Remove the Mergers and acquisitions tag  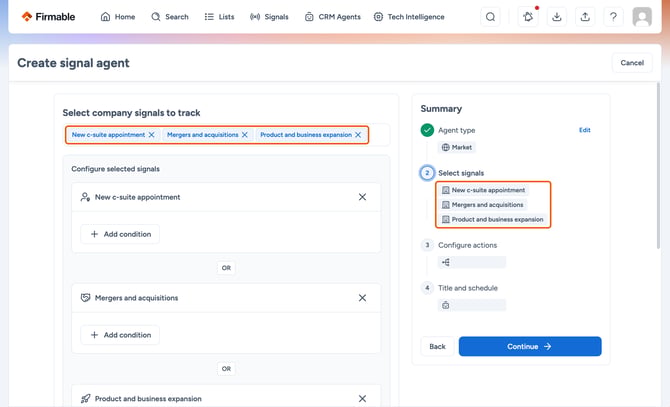(x=245, y=135)
